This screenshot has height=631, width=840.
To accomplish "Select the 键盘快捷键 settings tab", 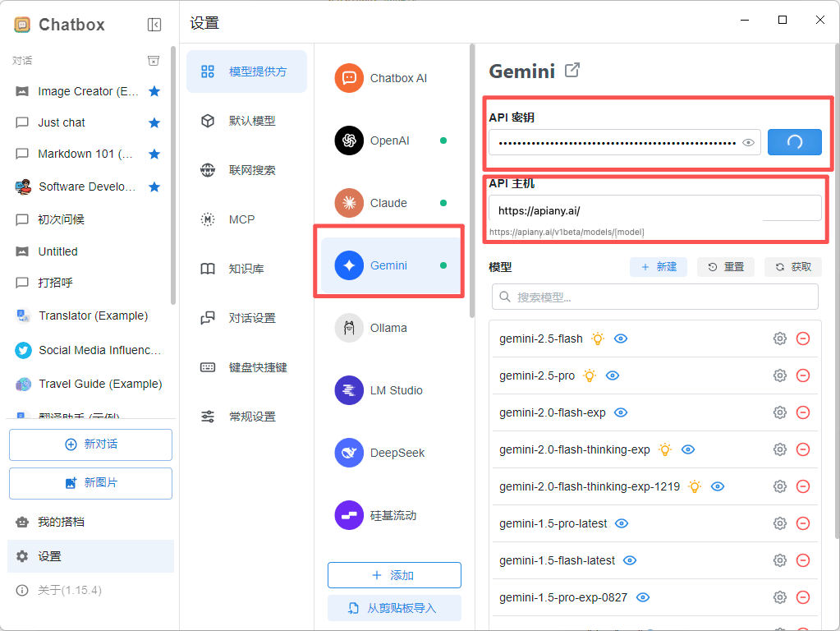I will [x=246, y=367].
